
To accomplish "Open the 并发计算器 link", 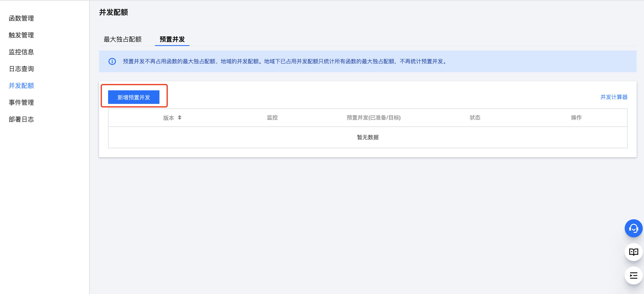I will tap(614, 97).
